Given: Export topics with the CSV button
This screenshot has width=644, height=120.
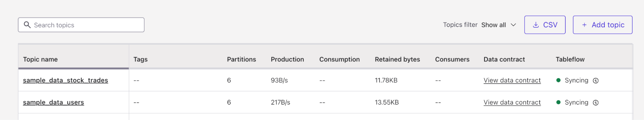Looking at the screenshot, I should pyautogui.click(x=545, y=25).
